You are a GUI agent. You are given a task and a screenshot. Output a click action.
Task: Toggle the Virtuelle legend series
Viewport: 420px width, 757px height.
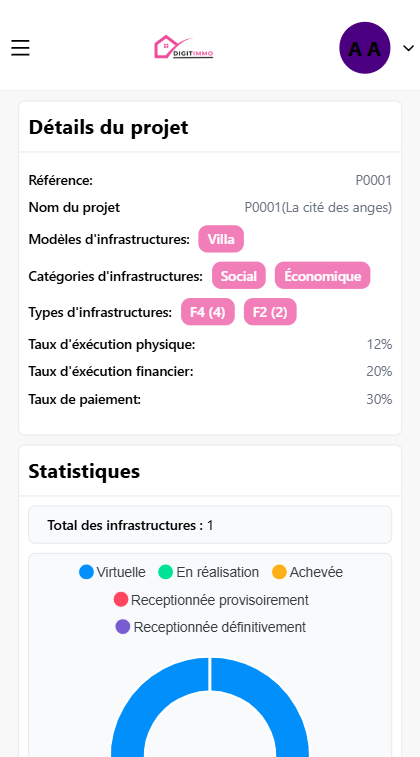(x=112, y=572)
